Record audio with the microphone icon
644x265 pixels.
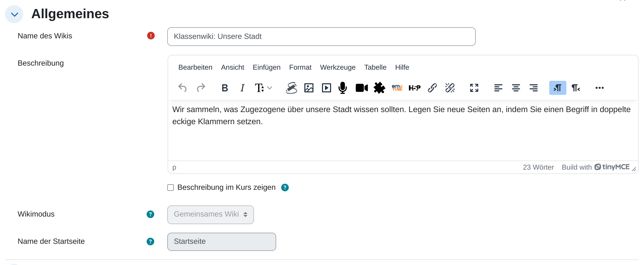point(343,88)
